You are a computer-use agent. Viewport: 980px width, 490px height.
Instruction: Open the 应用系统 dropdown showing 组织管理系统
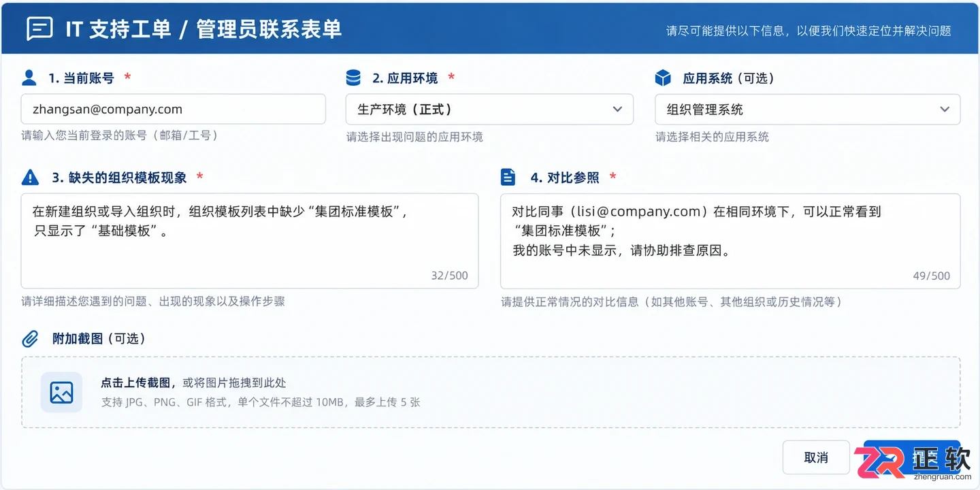pos(808,109)
